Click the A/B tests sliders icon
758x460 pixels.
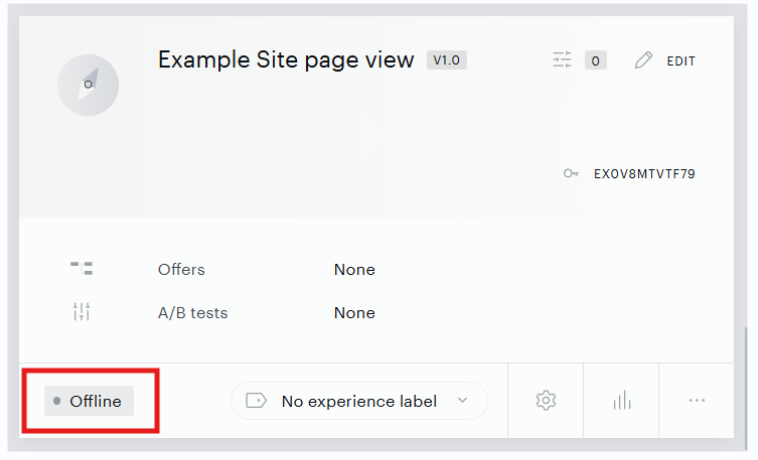(82, 312)
